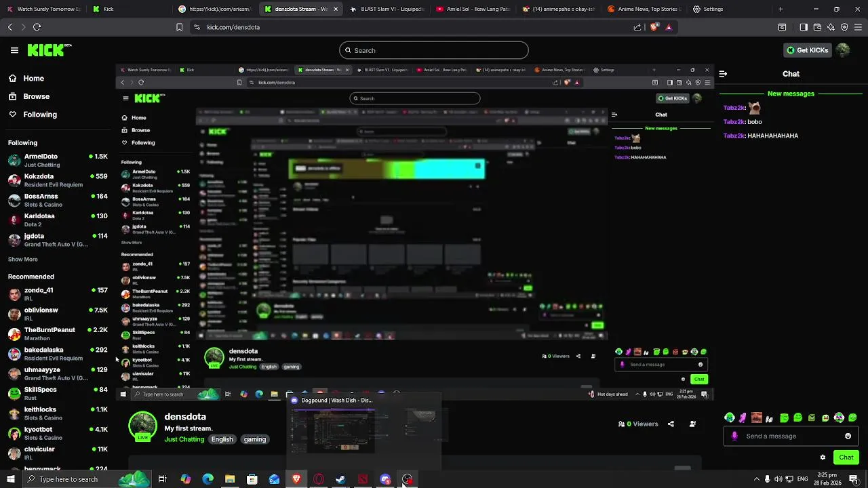Click the green Chat send button
868x488 pixels.
[846, 457]
